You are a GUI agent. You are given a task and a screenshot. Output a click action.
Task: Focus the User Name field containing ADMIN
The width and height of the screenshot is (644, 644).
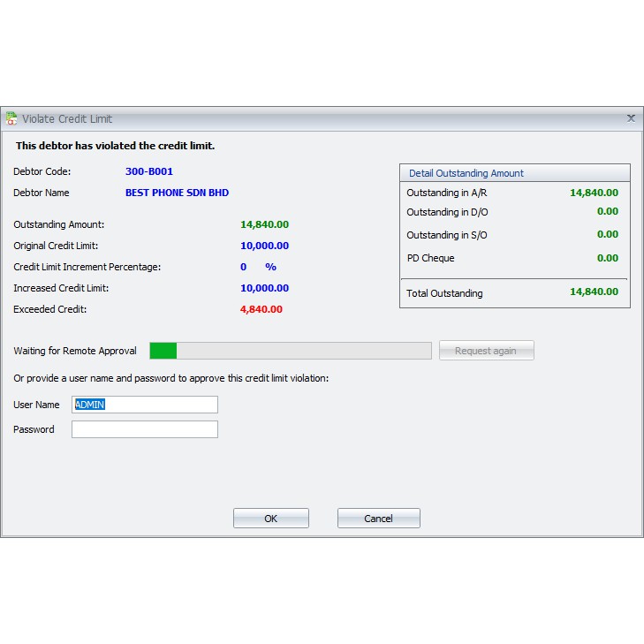145,405
